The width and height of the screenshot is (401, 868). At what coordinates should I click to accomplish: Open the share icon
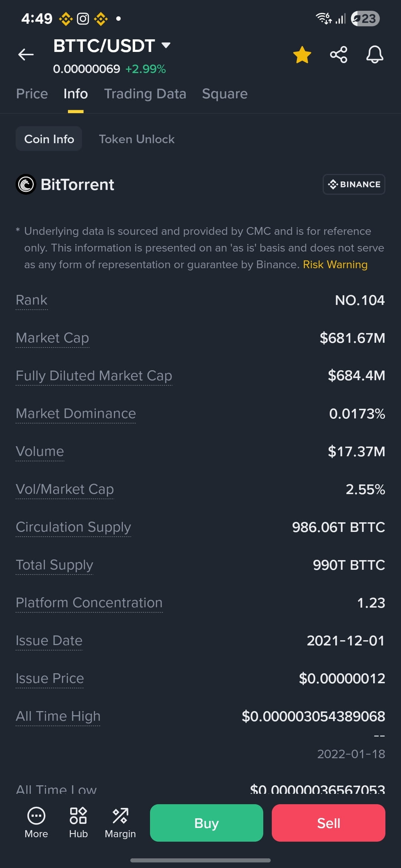339,55
